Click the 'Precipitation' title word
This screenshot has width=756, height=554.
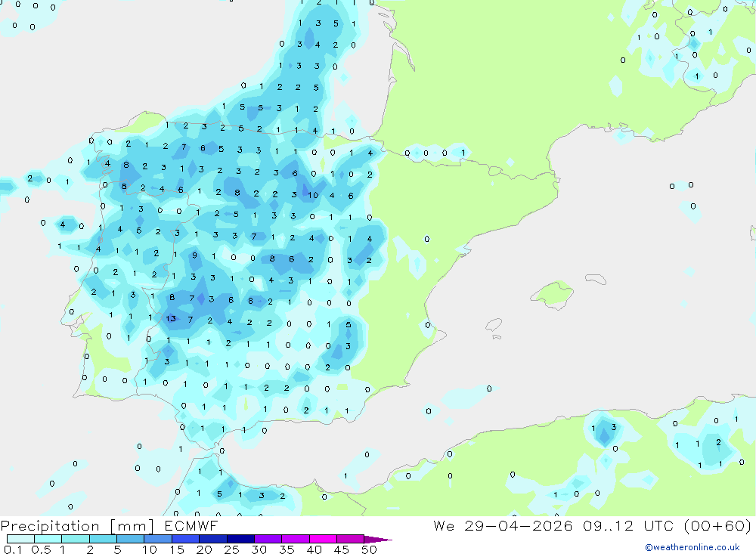pos(50,525)
